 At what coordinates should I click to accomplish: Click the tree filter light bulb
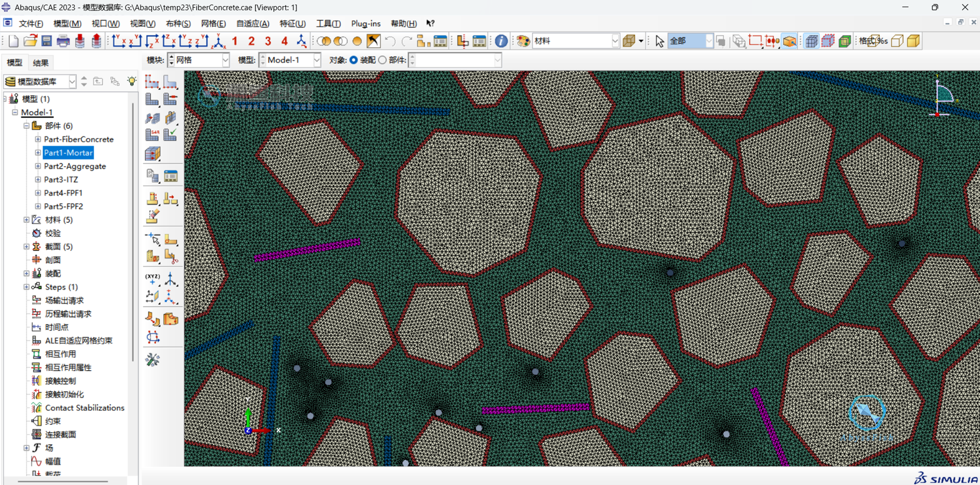(x=132, y=81)
